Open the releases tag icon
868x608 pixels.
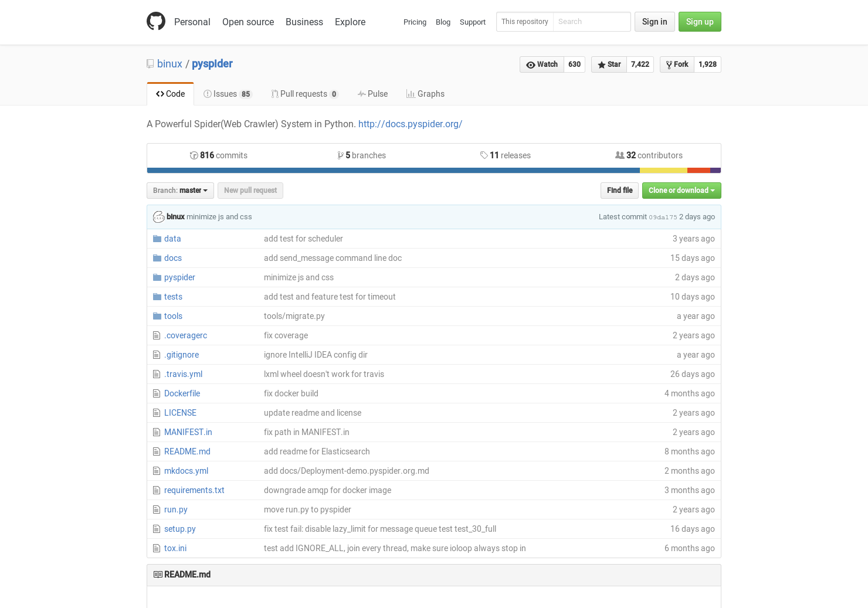pos(484,155)
